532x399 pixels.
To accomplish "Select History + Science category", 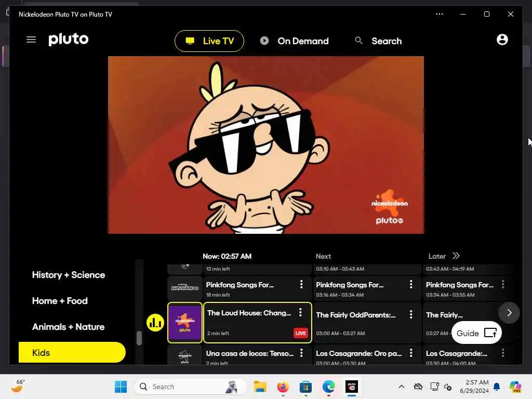I will [69, 275].
